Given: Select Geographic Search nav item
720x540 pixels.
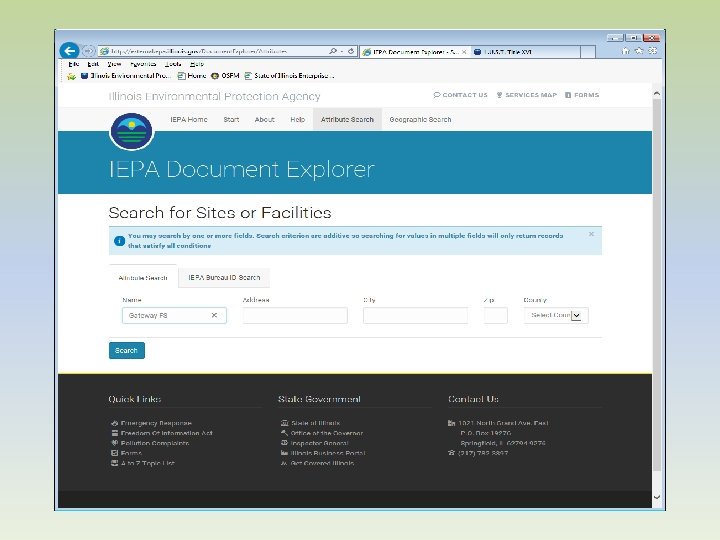Looking at the screenshot, I should click(420, 119).
